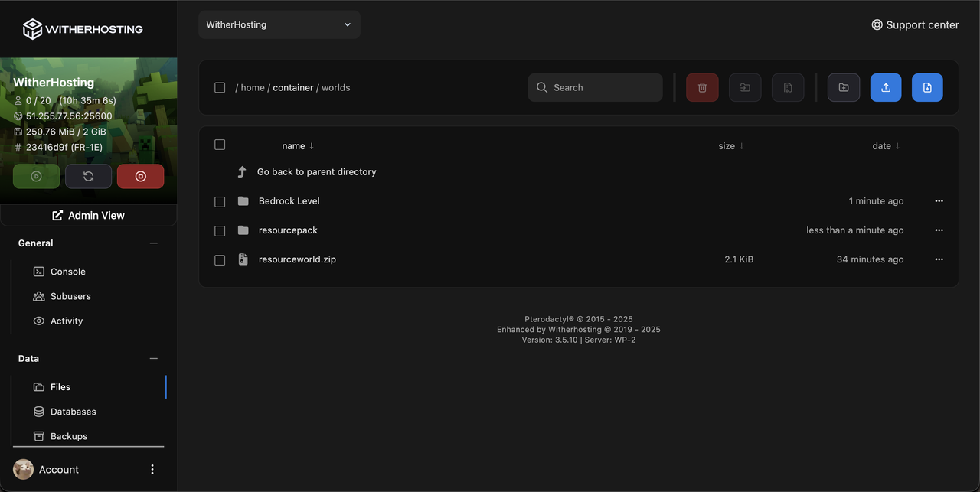Sort files by size column

click(x=731, y=145)
